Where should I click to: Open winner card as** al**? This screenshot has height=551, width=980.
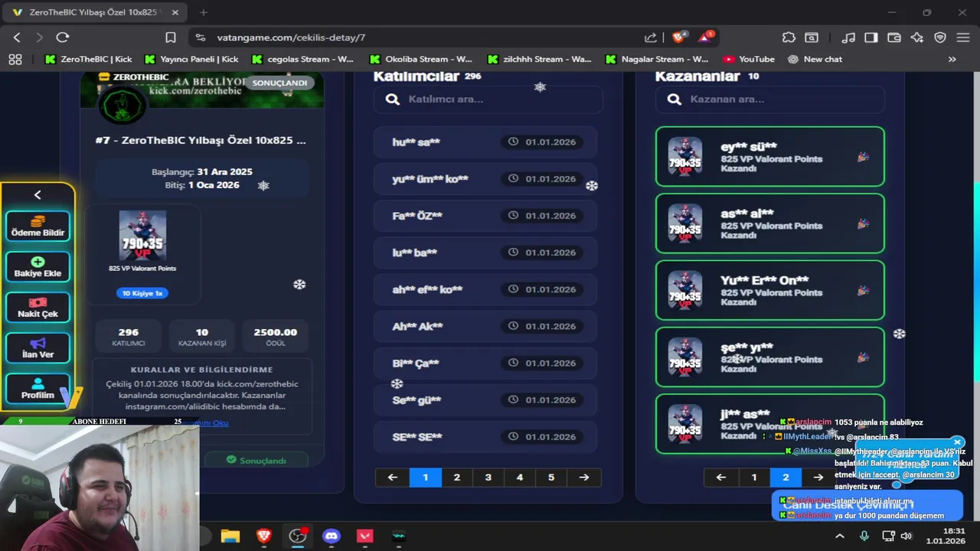770,223
